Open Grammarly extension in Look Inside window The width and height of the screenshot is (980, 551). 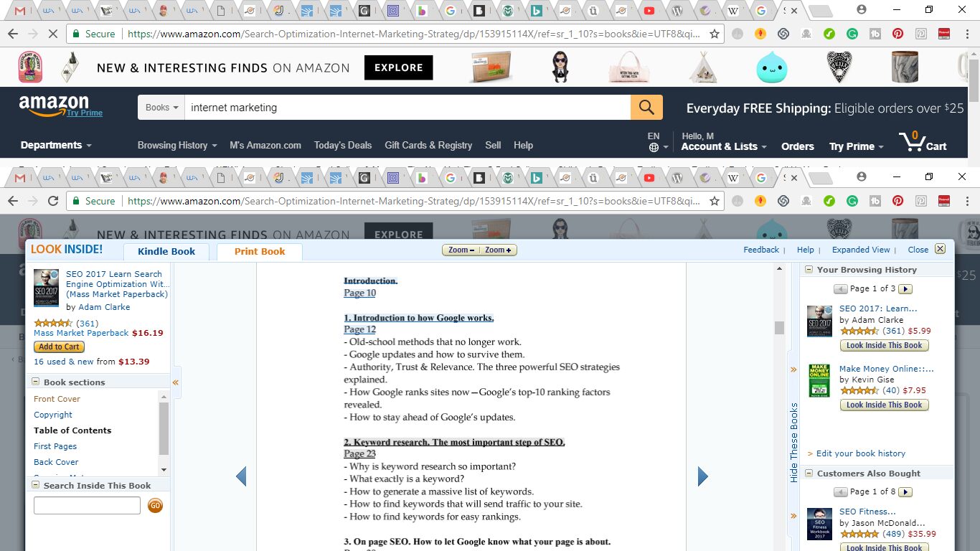click(x=852, y=201)
